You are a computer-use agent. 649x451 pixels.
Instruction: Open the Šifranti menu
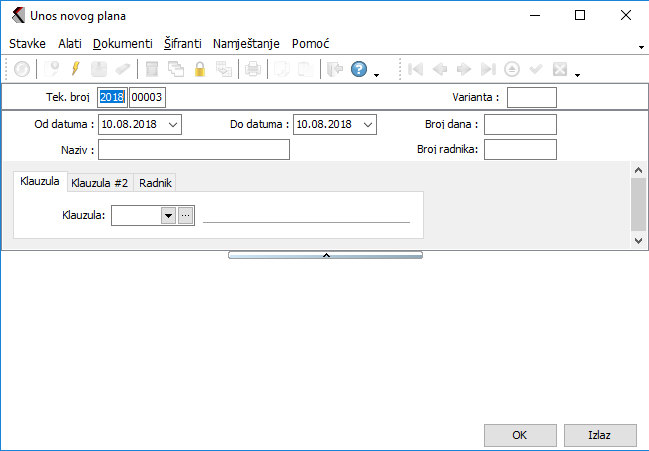pos(183,44)
